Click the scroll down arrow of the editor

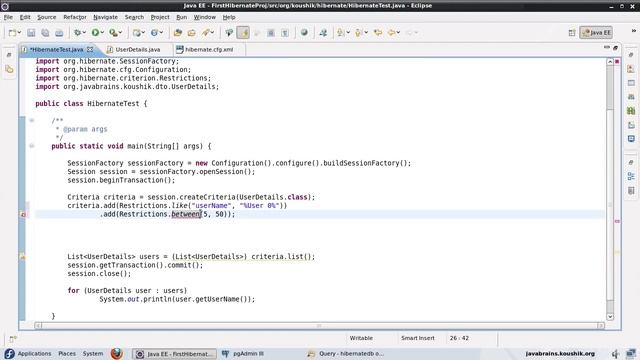610,317
